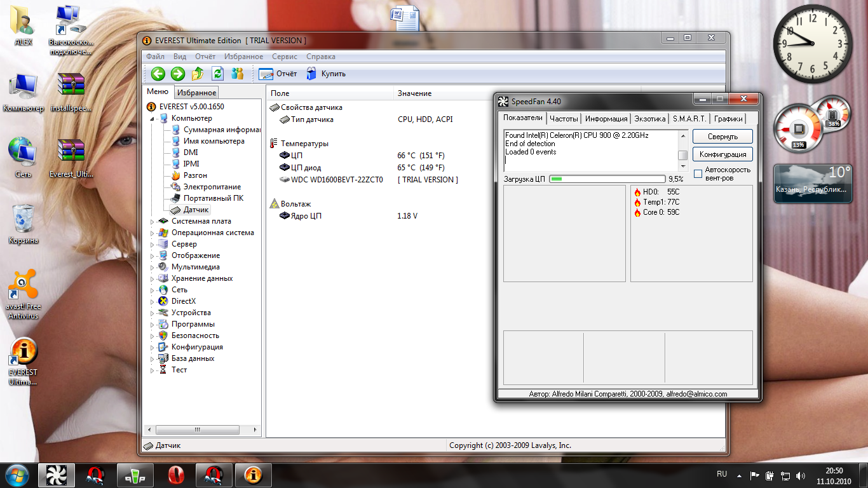Switch to the Меню tab in the side panel
The height and width of the screenshot is (488, 868).
tap(158, 92)
